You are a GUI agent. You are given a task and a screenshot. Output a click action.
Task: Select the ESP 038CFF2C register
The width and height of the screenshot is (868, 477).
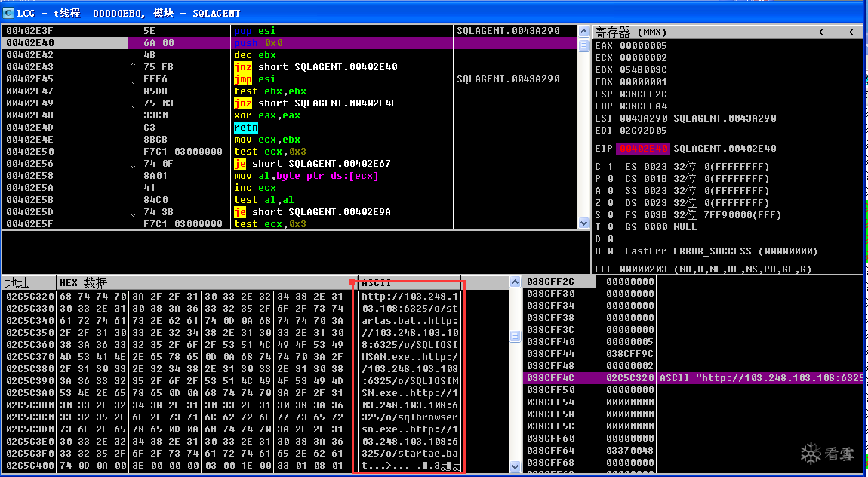coord(631,94)
